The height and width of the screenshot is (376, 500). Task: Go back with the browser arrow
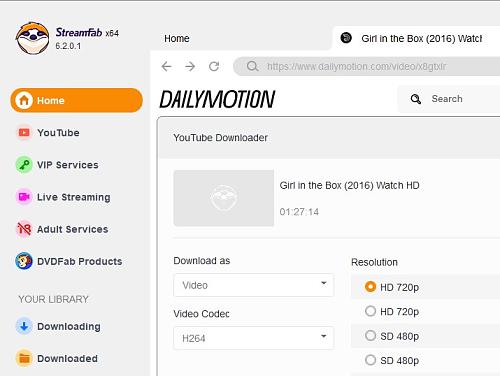(166, 67)
